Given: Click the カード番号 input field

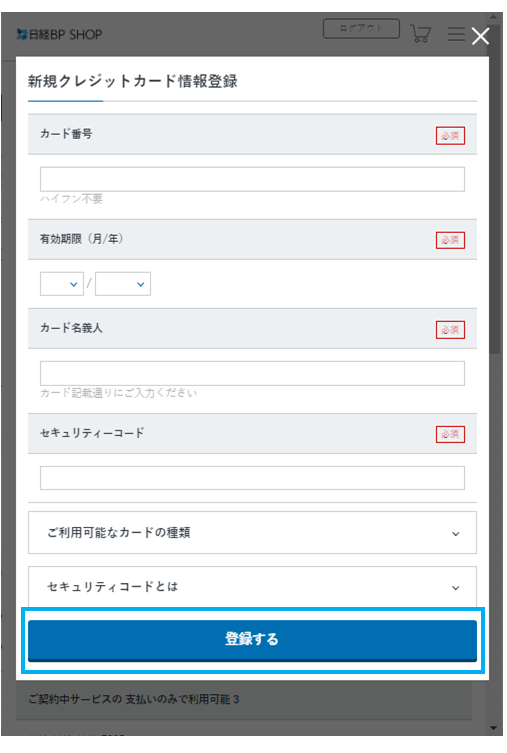Looking at the screenshot, I should (x=252, y=179).
